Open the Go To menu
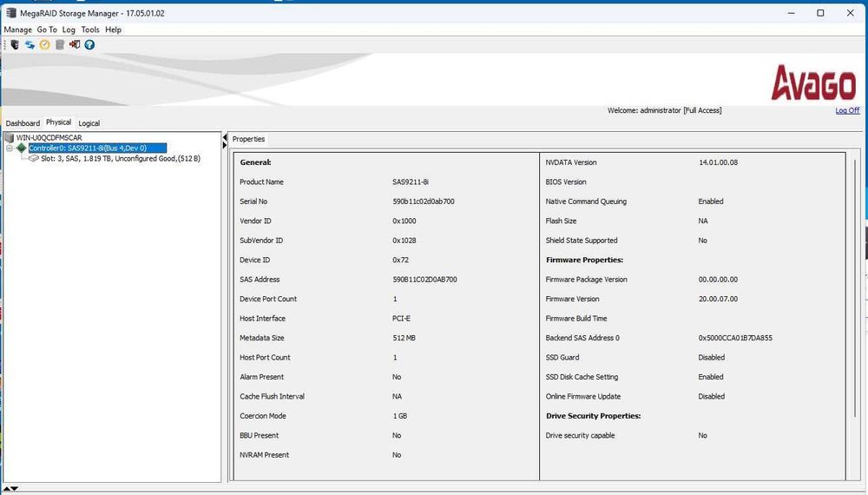The image size is (868, 495). click(x=47, y=30)
